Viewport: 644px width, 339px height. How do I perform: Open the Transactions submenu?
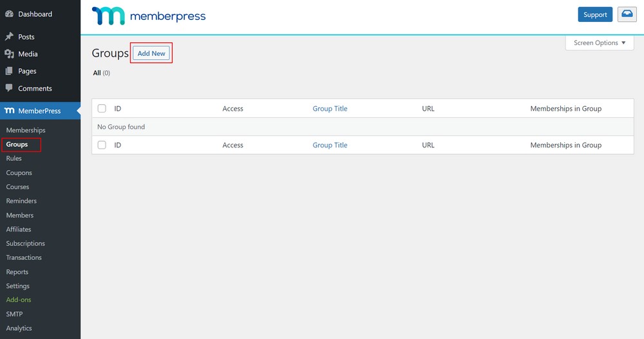pyautogui.click(x=24, y=257)
